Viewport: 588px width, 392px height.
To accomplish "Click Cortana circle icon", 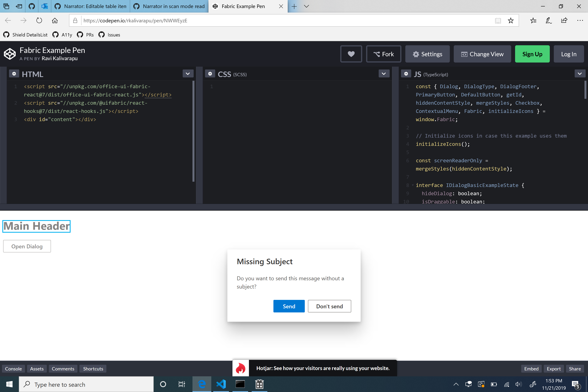I will click(x=163, y=384).
